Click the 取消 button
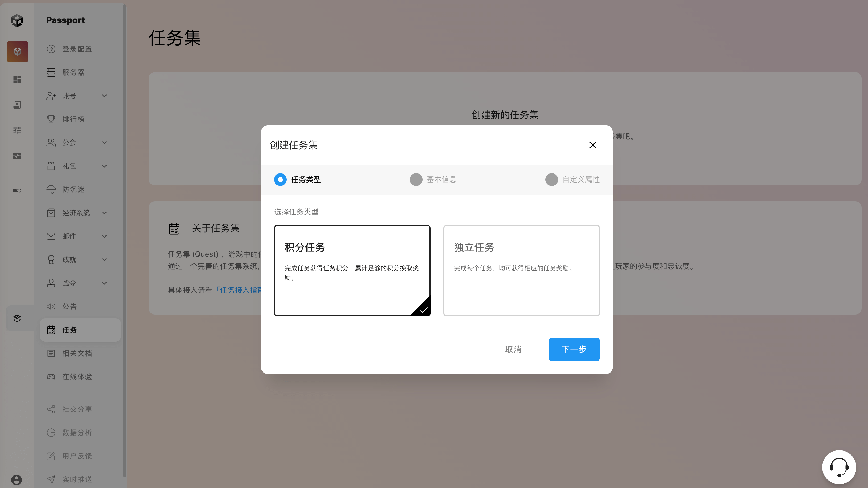The image size is (868, 488). point(513,349)
